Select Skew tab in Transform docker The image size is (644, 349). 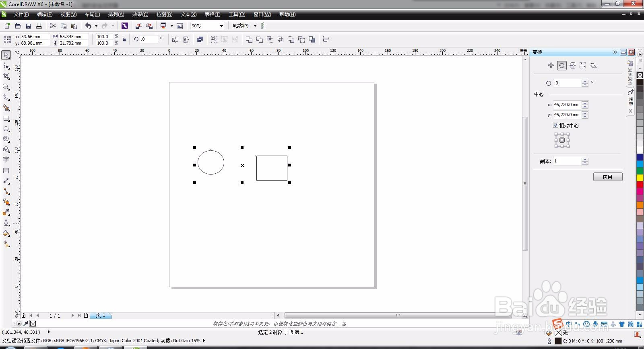[x=593, y=66]
